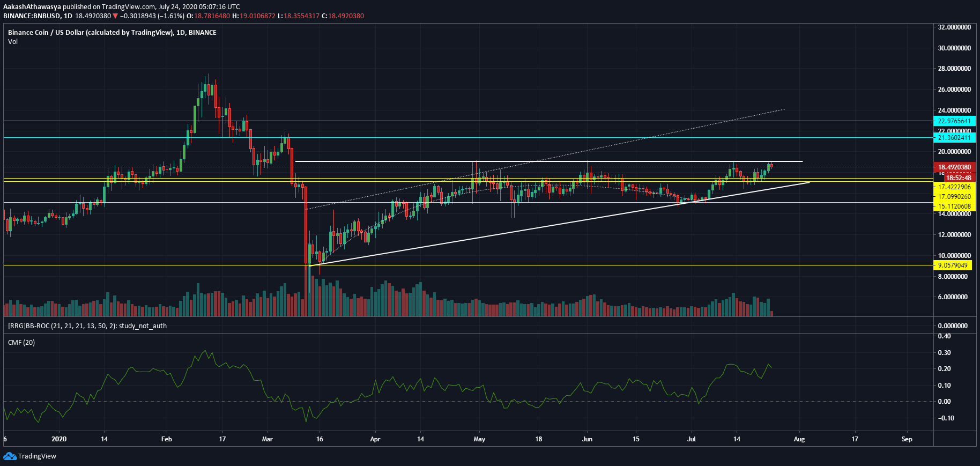
Task: Click the Aug label on time axis
Action: pos(799,439)
